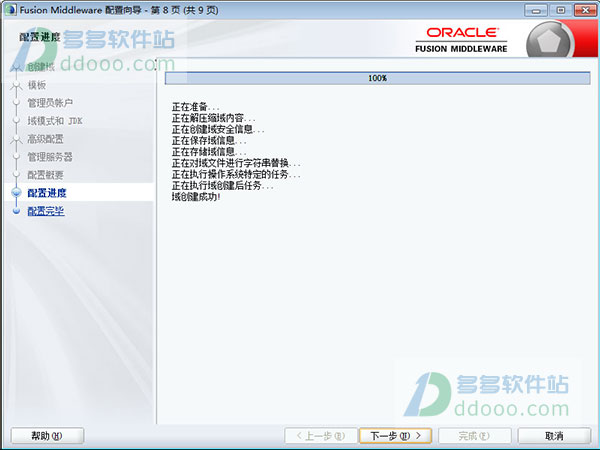Image resolution: width=600 pixels, height=450 pixels.
Task: Click the 100% progress bar
Action: click(x=377, y=78)
